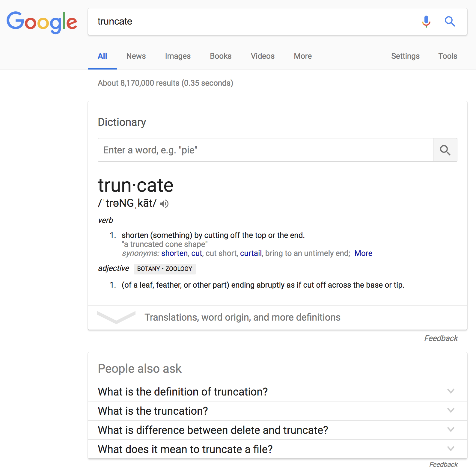Click the "curtail" synonym link
Image resolution: width=476 pixels, height=474 pixels.
tap(251, 253)
